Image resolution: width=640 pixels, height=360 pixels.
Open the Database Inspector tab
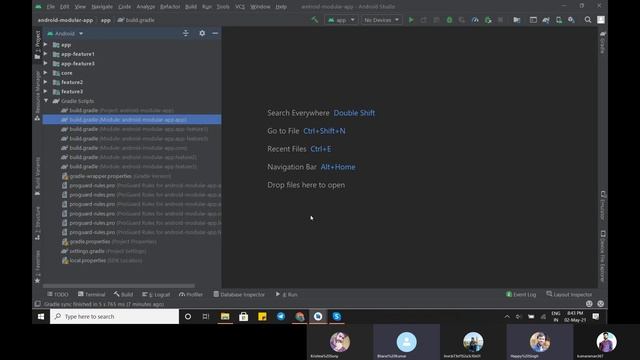[239, 294]
